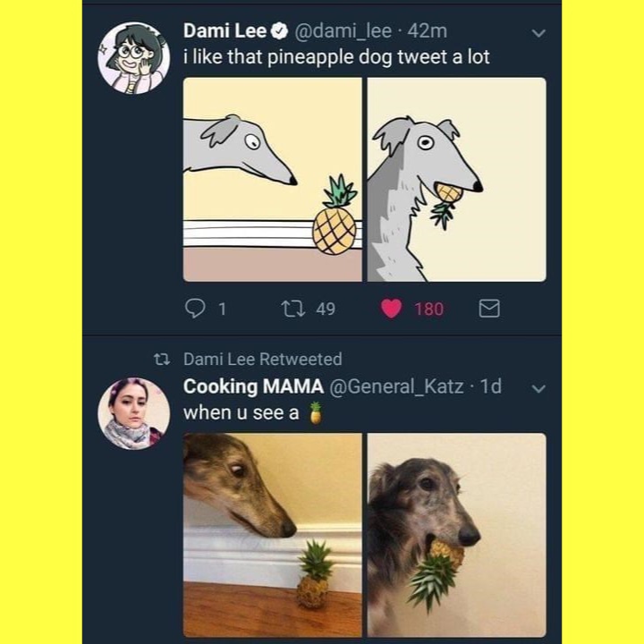This screenshot has height=644, width=644.
Task: Open the photo of dog sniffing pineapple
Action: click(273, 534)
